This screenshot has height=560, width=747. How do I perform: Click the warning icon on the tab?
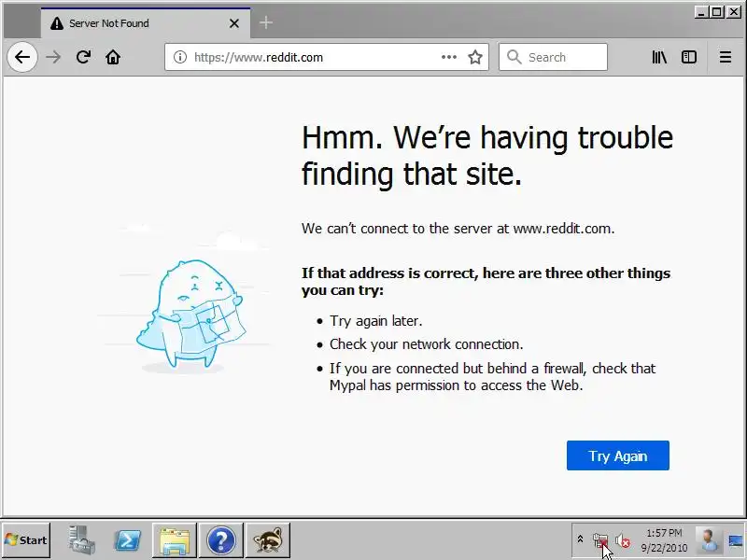pos(57,23)
